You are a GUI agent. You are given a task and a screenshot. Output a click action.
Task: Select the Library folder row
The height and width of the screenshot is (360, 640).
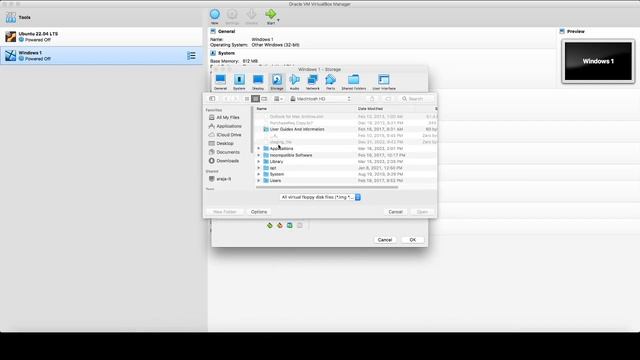pyautogui.click(x=346, y=162)
